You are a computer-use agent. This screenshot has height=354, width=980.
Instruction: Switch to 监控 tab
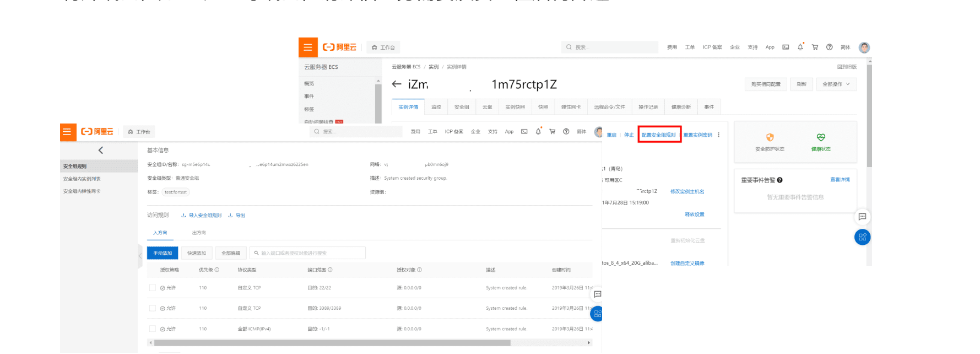(x=436, y=107)
